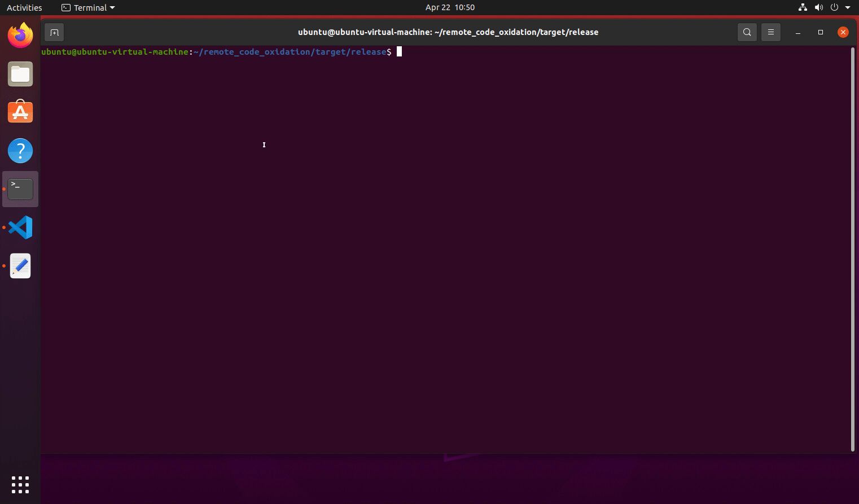This screenshot has height=504, width=859.
Task: Click the terminal vertical scrollbar
Action: tap(852, 249)
